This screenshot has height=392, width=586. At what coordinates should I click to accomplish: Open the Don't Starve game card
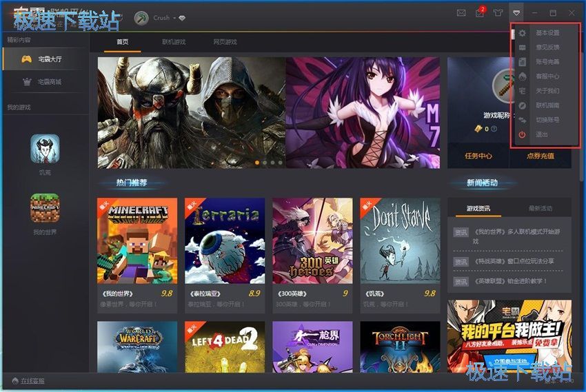point(400,241)
